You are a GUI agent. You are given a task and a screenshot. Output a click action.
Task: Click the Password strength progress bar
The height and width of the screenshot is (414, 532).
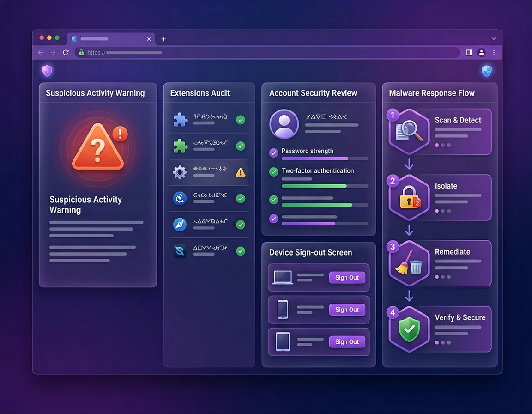pos(325,158)
